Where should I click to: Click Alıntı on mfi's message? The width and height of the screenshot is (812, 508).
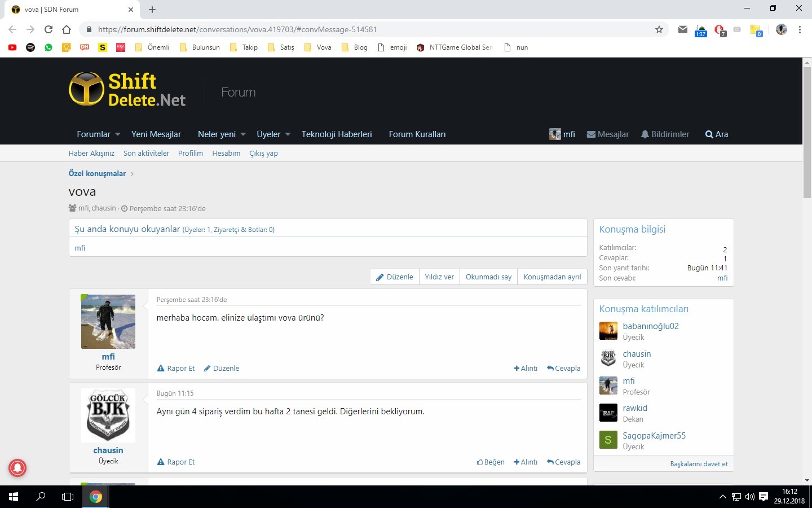(526, 368)
